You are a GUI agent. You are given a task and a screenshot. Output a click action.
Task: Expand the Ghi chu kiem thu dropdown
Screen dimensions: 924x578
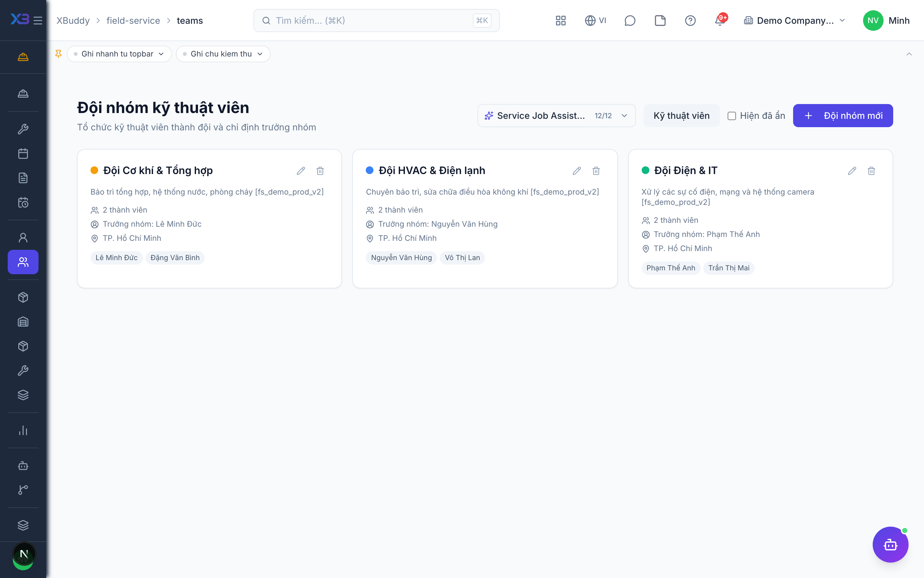pyautogui.click(x=223, y=54)
